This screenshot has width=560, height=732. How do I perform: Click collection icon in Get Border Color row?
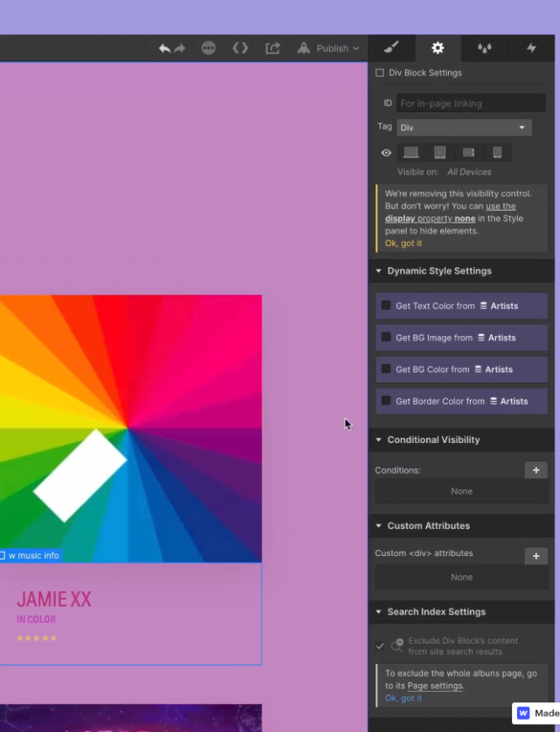(493, 400)
